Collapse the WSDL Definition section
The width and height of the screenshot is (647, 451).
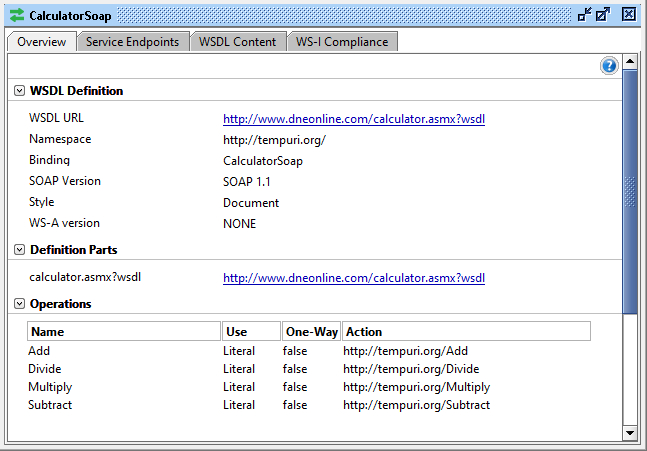(x=19, y=90)
